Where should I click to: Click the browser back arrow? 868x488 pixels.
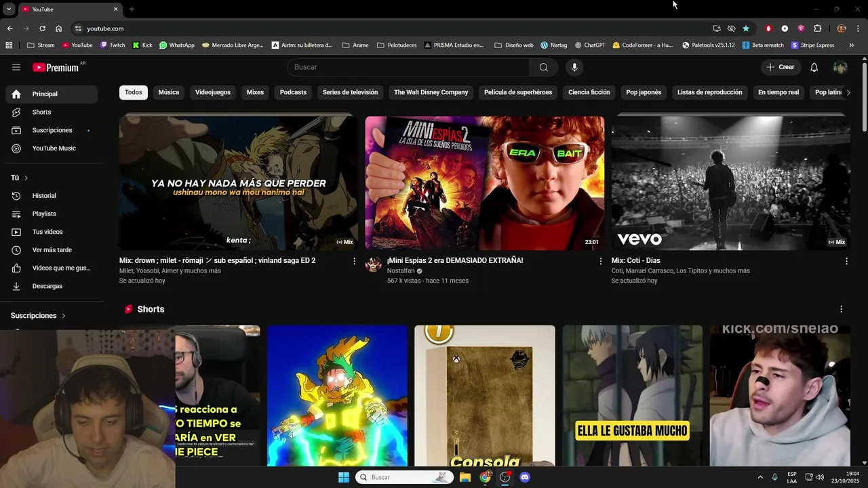tap(9, 28)
